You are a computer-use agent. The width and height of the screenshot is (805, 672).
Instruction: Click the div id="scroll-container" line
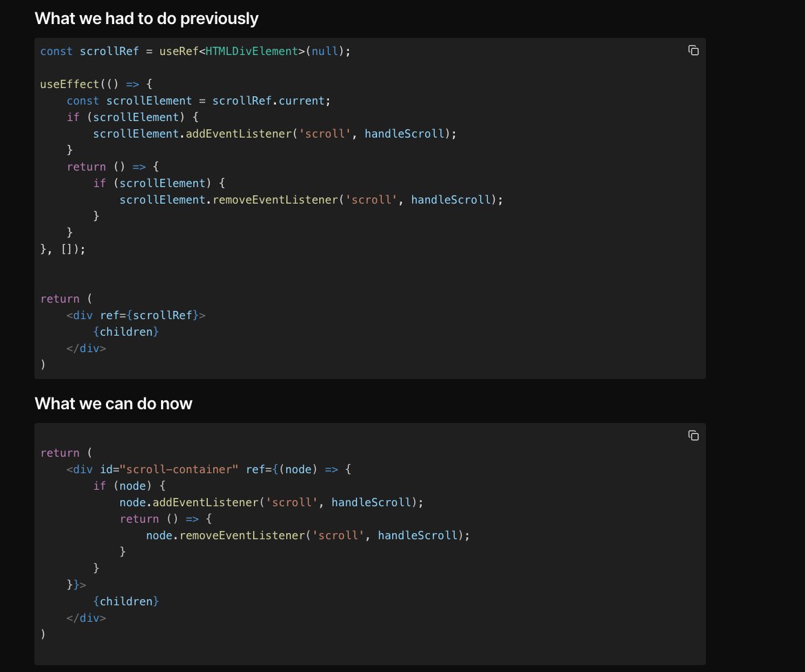tap(209, 469)
